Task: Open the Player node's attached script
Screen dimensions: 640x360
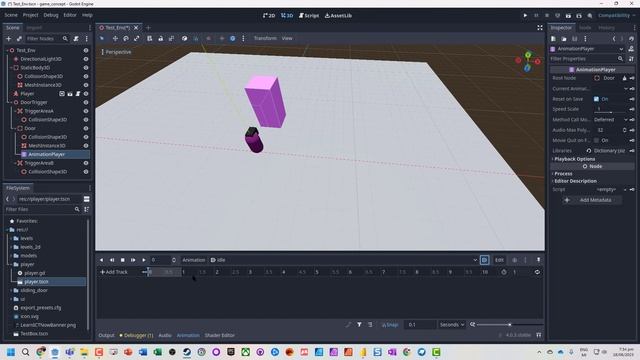Action: [78, 94]
